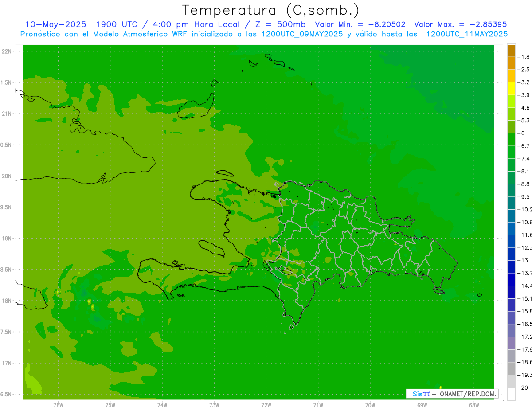The width and height of the screenshot is (532, 411).
Task: Click the green swatch between -6 and -6.7
Action: 511,139
